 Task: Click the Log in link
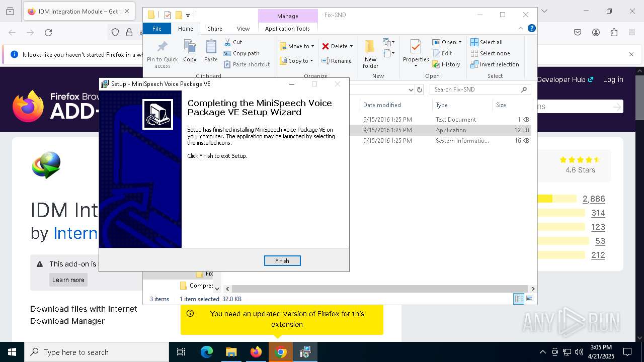pyautogui.click(x=613, y=79)
